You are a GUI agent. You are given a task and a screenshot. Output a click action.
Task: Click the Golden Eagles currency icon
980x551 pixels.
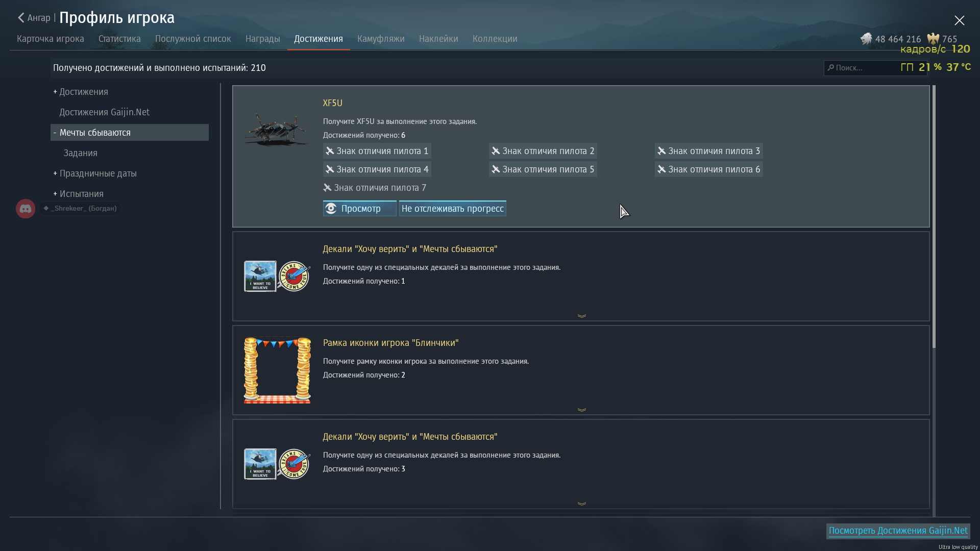pos(933,39)
